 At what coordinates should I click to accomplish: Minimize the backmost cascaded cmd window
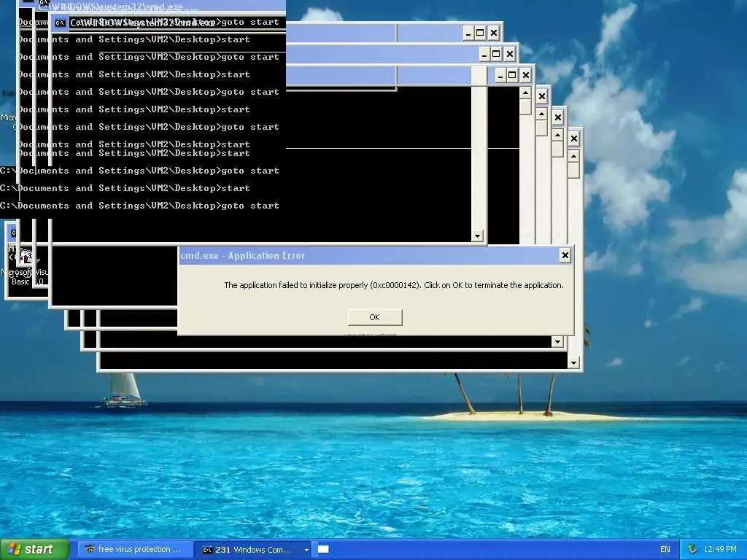468,33
